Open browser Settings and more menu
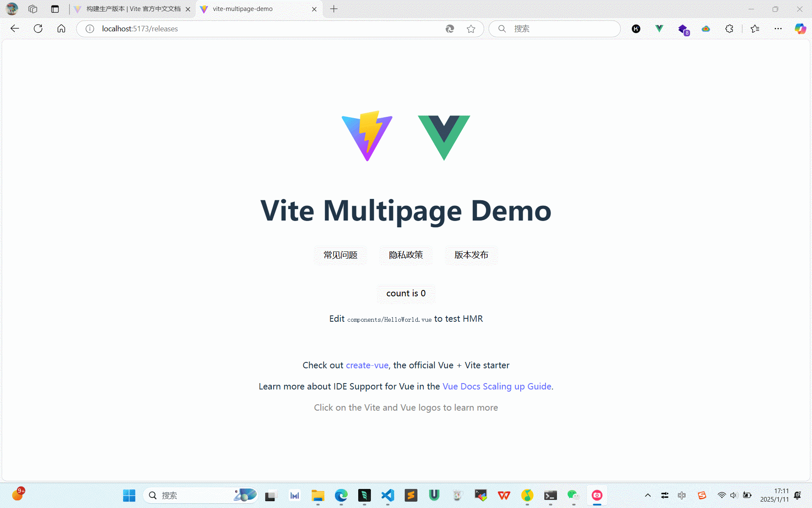Screen dimensions: 812x508 point(778,29)
